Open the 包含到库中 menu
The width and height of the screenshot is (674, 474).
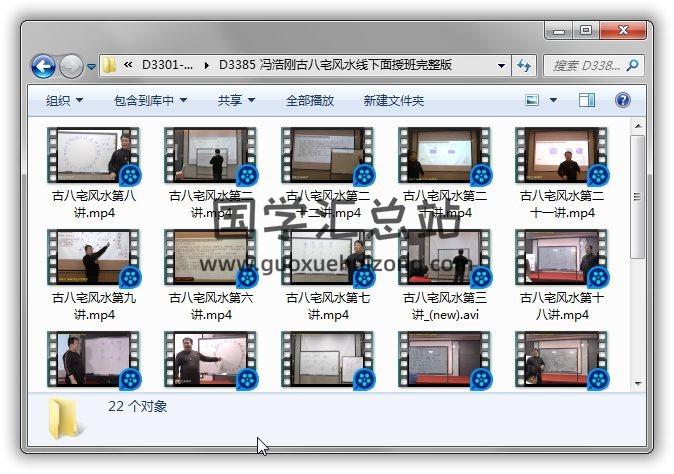point(151,100)
